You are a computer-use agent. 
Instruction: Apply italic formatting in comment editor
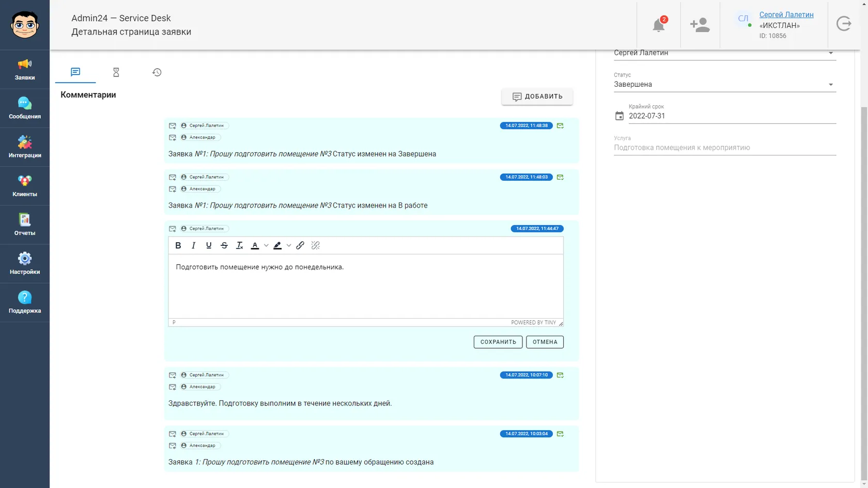pos(193,245)
